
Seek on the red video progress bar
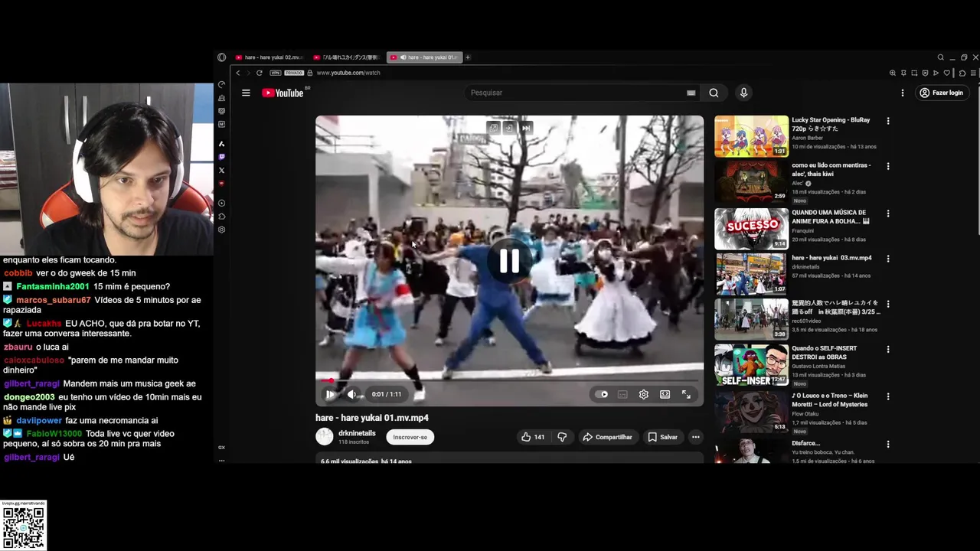pyautogui.click(x=509, y=380)
